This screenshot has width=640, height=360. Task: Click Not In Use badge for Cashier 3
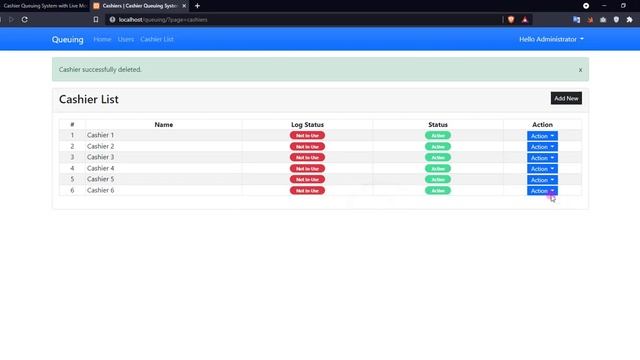click(307, 158)
